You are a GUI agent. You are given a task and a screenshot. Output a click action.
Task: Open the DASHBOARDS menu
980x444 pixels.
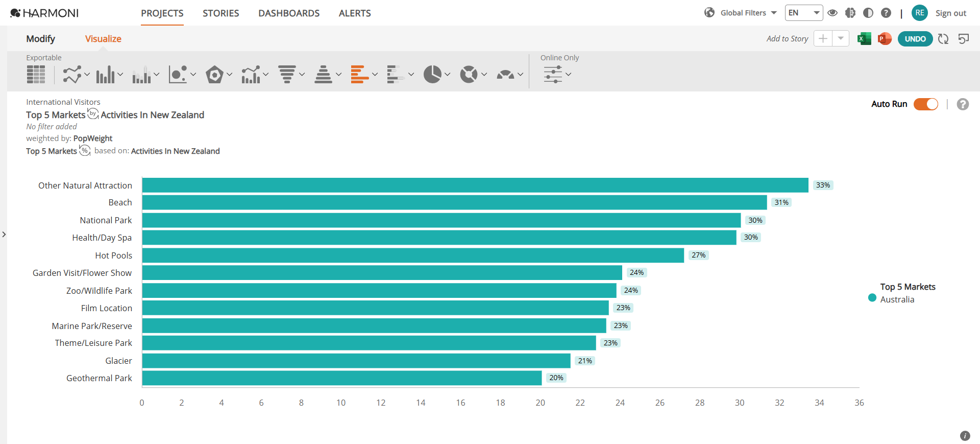[289, 13]
